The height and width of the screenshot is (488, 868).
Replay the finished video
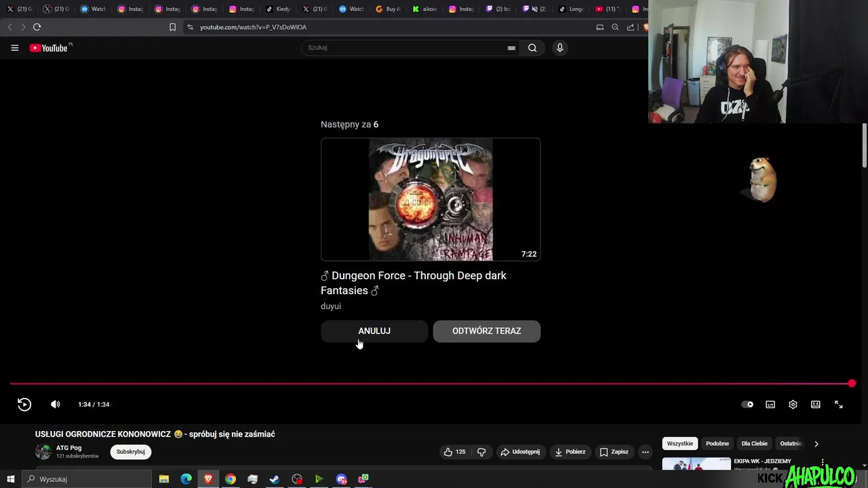[24, 405]
